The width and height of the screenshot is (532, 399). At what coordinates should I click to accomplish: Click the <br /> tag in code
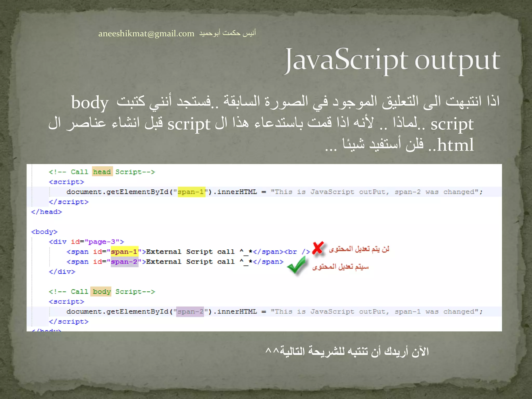(297, 252)
